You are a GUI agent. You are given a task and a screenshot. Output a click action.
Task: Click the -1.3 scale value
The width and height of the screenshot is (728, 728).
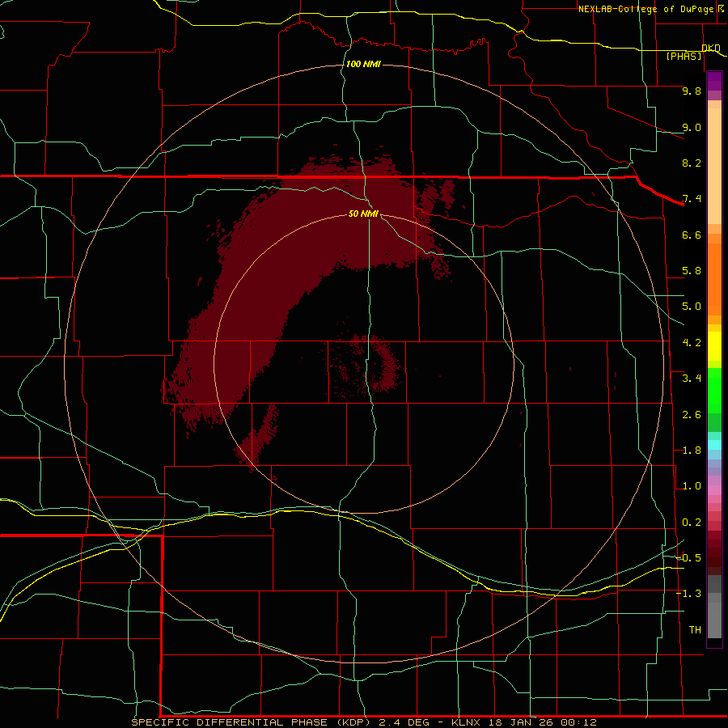click(688, 594)
